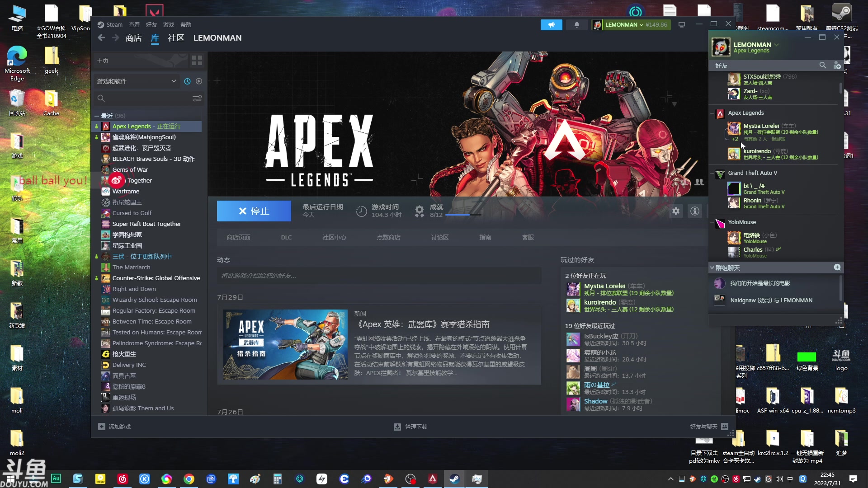Open the LEMONMAN profile tab
868x488 pixels.
click(217, 38)
